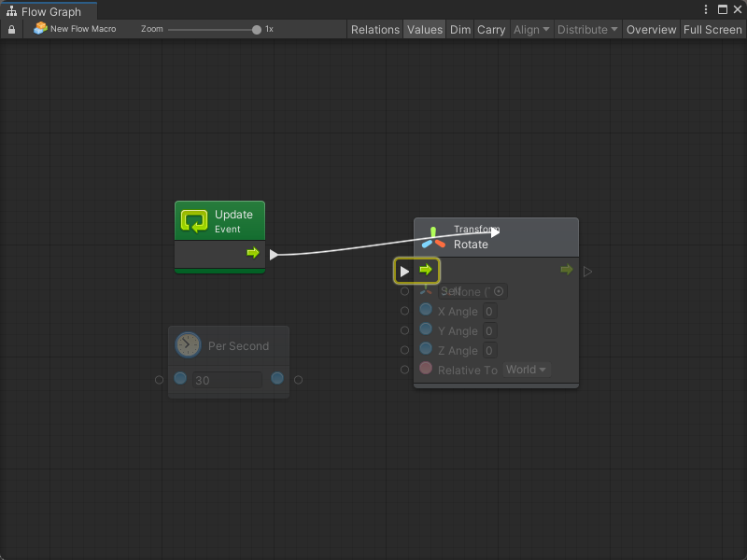Open the Align dropdown
Screen dimensions: 747x560
tap(531, 30)
